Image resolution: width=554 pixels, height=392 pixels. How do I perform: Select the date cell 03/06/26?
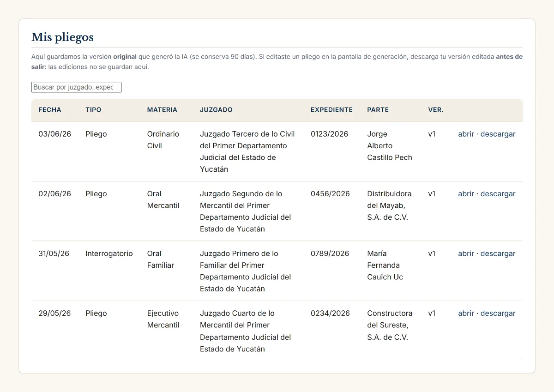[54, 134]
